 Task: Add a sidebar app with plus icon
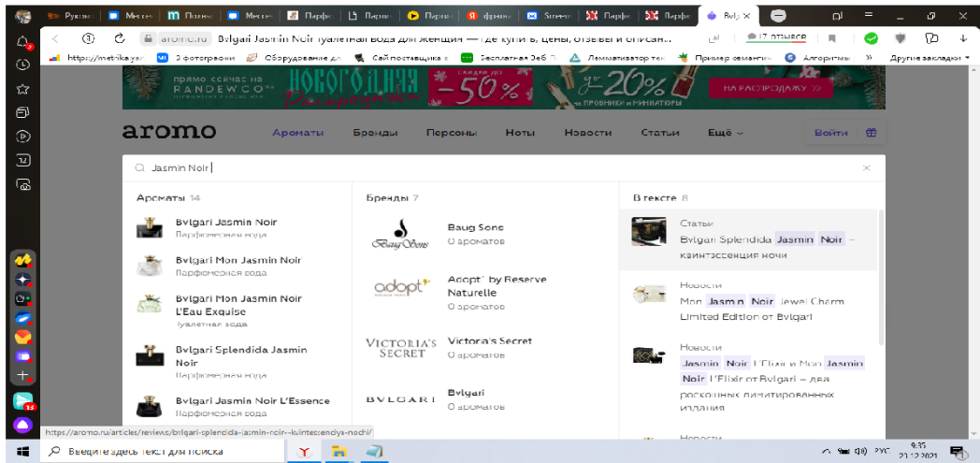tap(22, 376)
